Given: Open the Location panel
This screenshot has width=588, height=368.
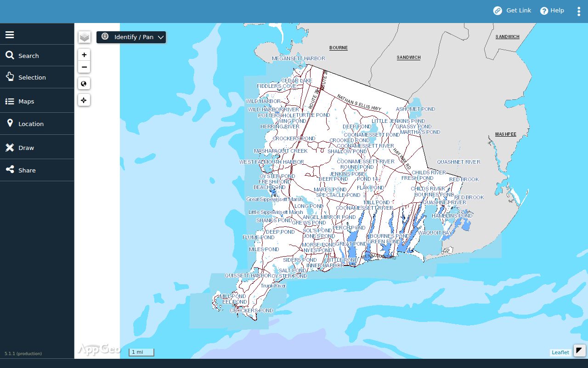Looking at the screenshot, I should pos(37,124).
